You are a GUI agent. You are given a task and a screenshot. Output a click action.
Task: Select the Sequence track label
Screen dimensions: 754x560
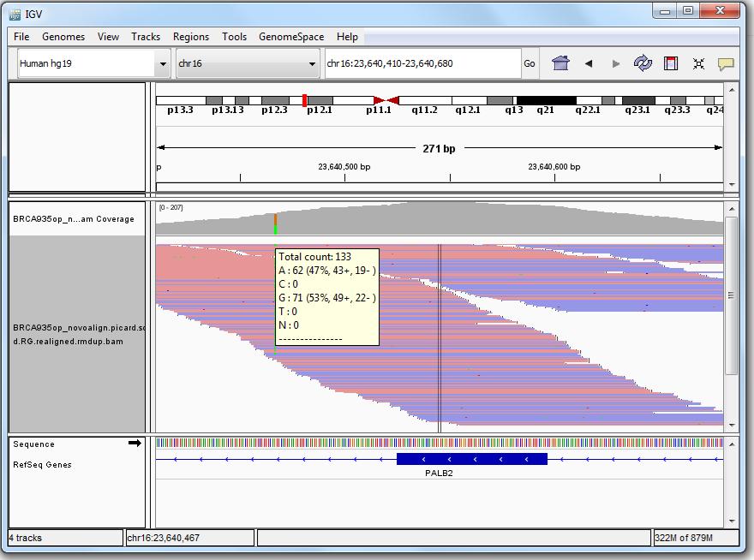(33, 444)
